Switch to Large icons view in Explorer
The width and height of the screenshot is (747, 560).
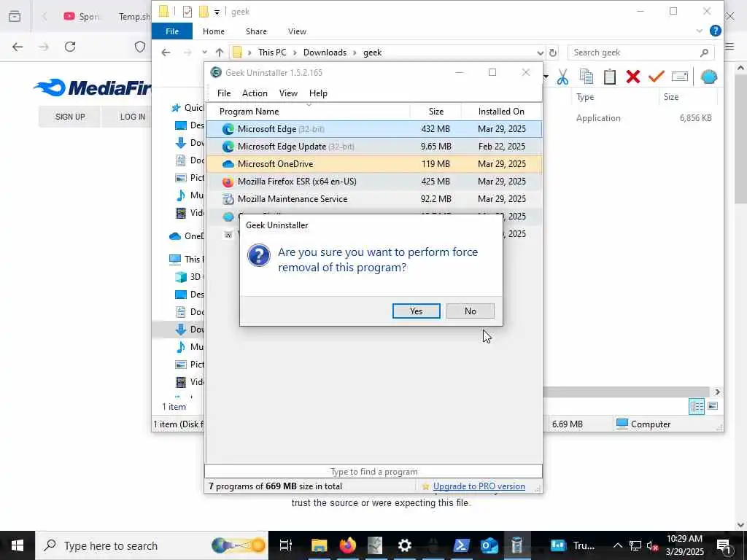point(713,406)
